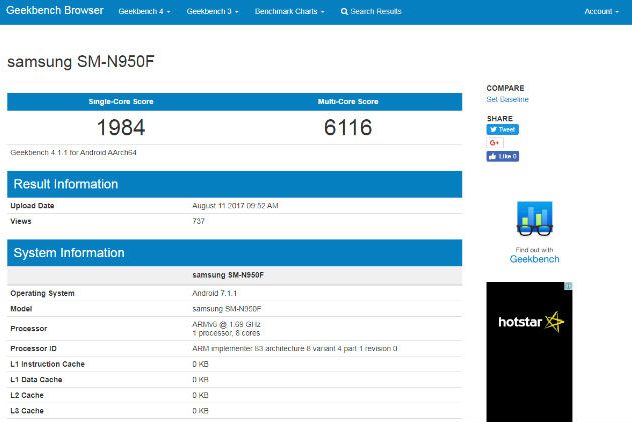Image resolution: width=632 pixels, height=422 pixels.
Task: Click the hotstar star logo
Action: pos(554,322)
